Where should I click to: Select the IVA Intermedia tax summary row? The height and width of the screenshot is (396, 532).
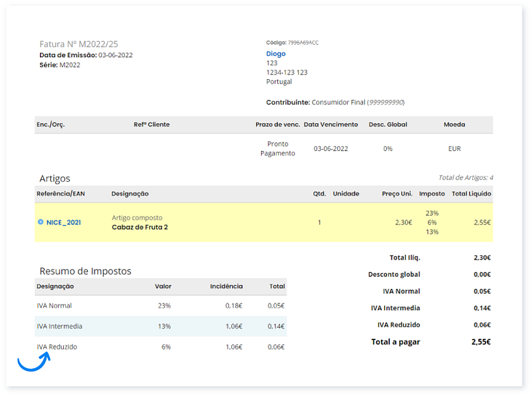pos(160,326)
